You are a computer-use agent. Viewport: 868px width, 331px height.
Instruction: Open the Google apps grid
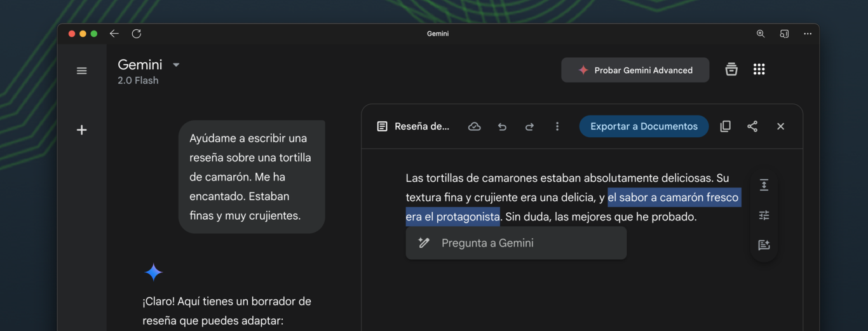tap(759, 70)
